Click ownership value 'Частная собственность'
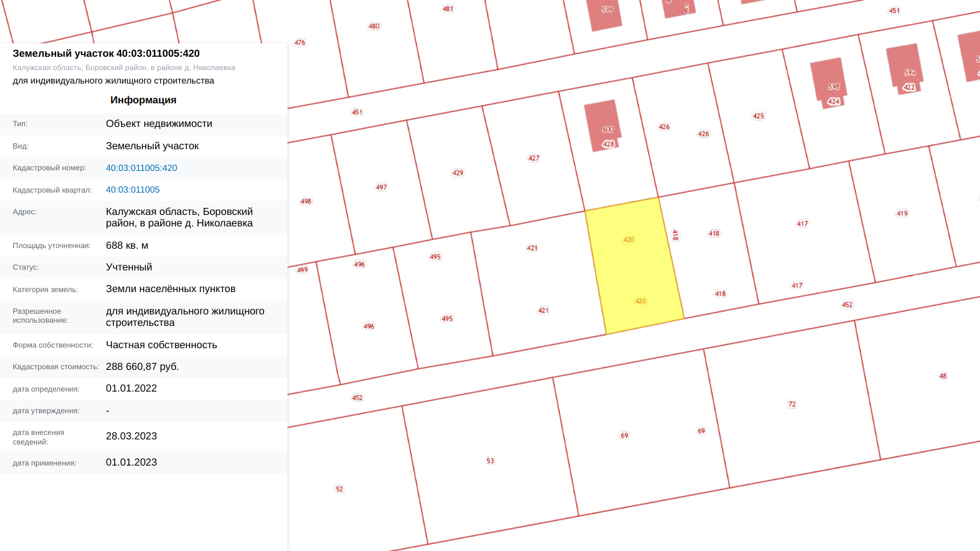 click(x=161, y=345)
